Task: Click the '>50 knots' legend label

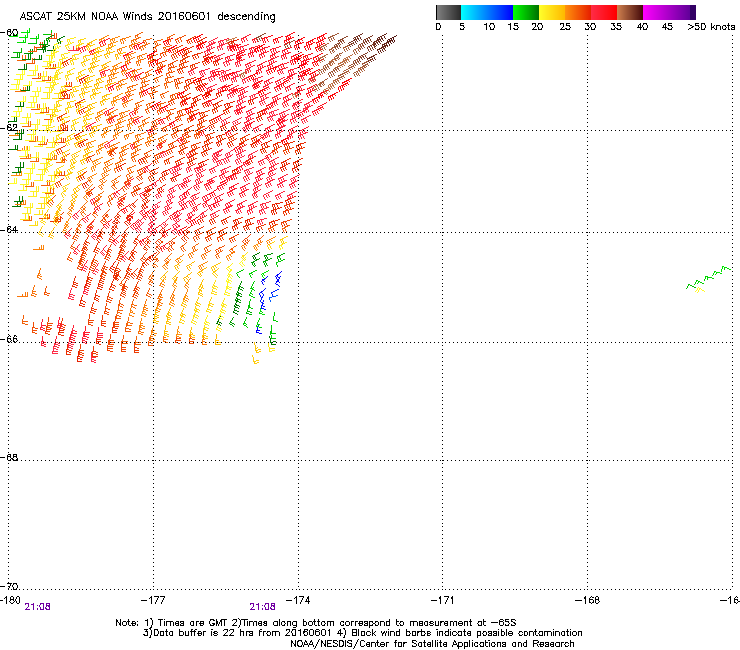Action: tap(711, 27)
